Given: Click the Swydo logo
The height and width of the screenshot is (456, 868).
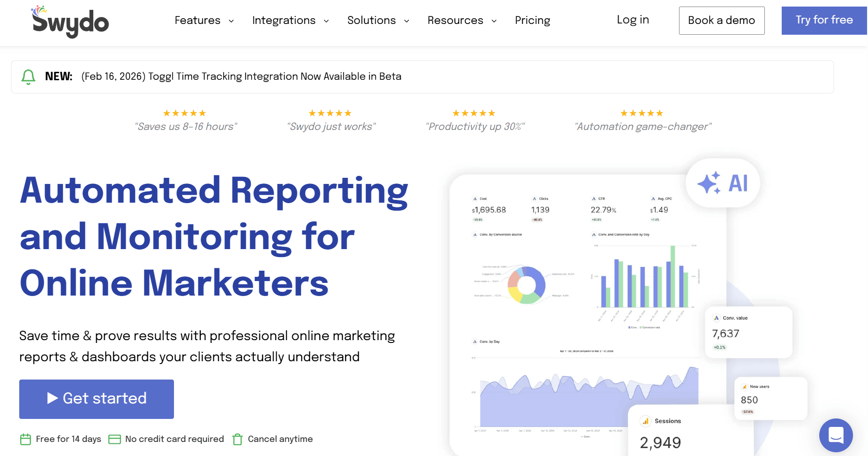Looking at the screenshot, I should [x=70, y=22].
